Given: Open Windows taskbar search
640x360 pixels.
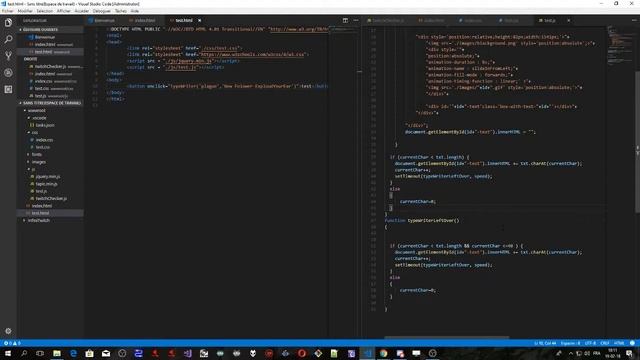Looking at the screenshot, I should (x=24, y=353).
